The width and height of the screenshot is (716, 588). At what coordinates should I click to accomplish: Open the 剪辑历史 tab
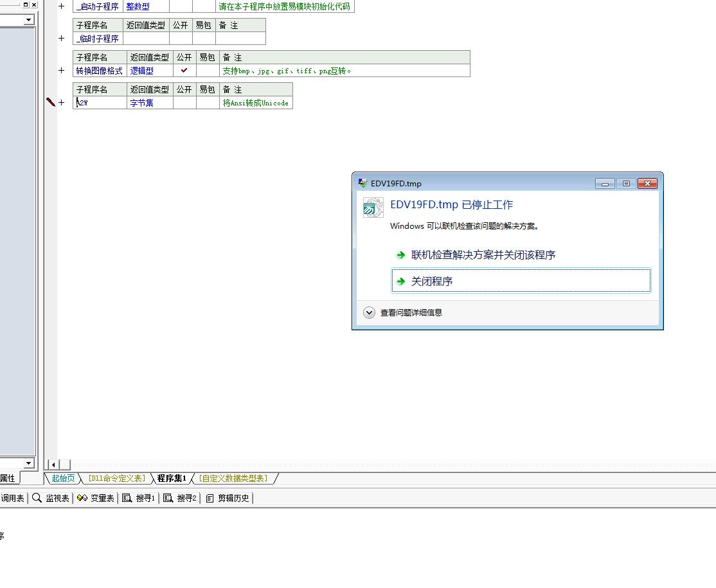coord(227,498)
